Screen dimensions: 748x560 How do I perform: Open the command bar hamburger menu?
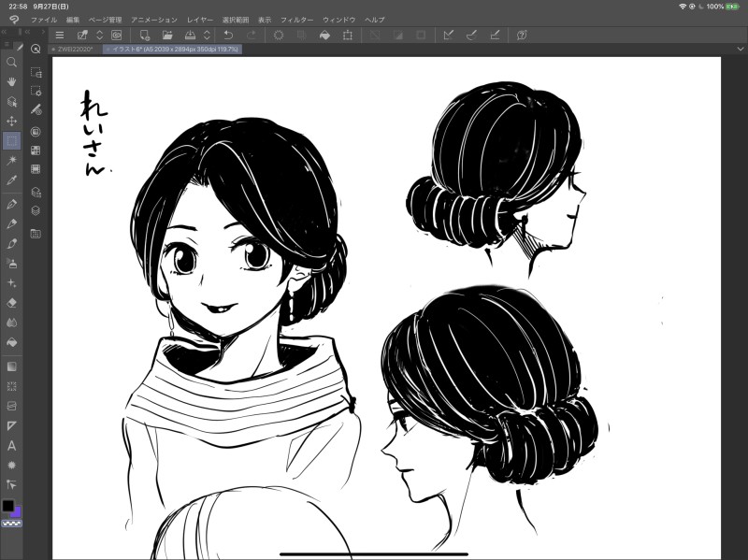[x=60, y=35]
